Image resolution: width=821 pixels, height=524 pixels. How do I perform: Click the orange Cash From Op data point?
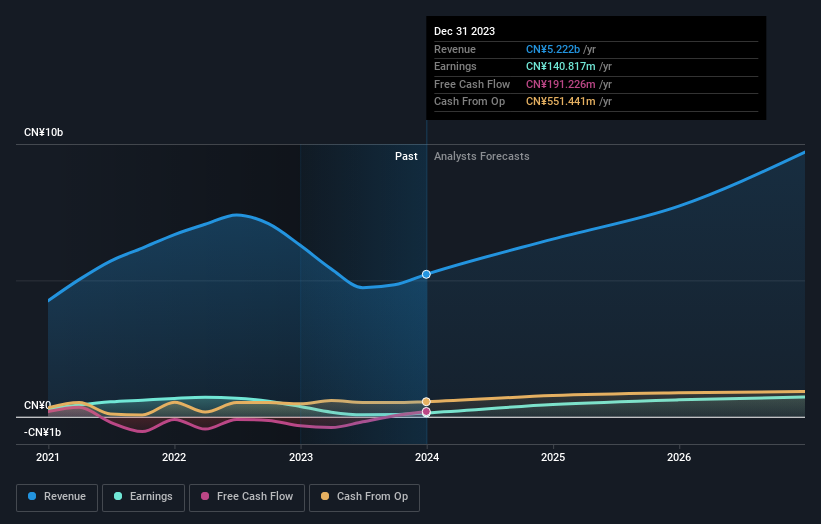point(426,402)
